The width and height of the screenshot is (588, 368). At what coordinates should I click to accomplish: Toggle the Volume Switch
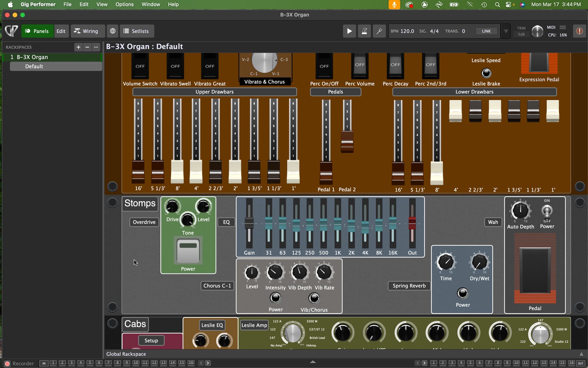coord(140,66)
